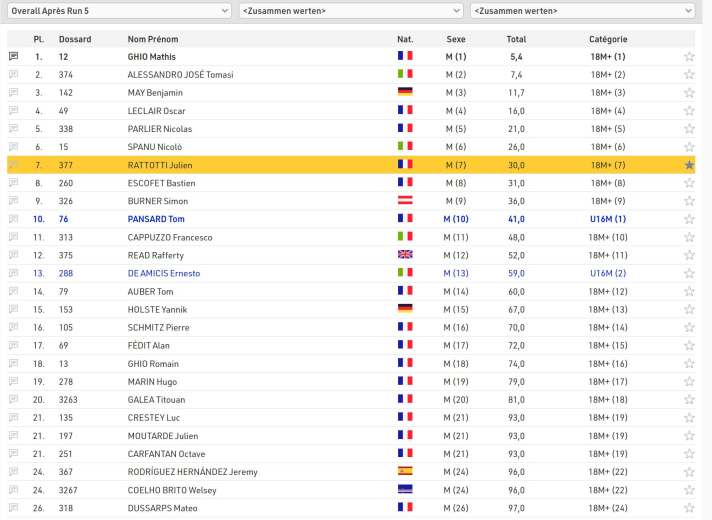
Task: Favorite GHIO Mathis with the star
Action: tap(689, 56)
